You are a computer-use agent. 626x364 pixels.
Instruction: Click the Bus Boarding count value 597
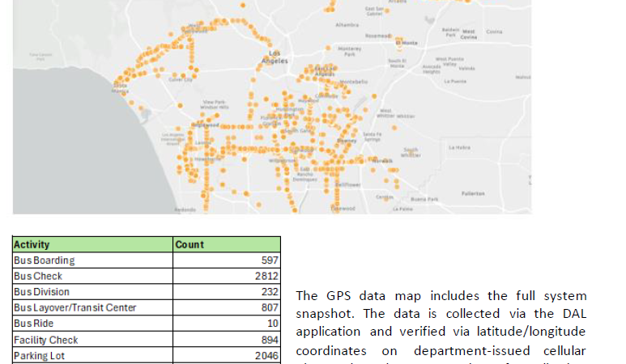(270, 260)
